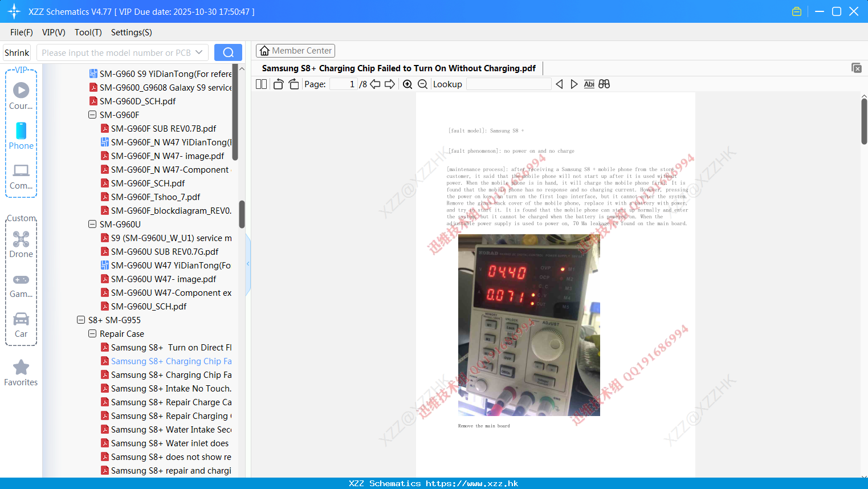
Task: Open Samsung S8+ Intake No Touch file
Action: pyautogui.click(x=166, y=388)
